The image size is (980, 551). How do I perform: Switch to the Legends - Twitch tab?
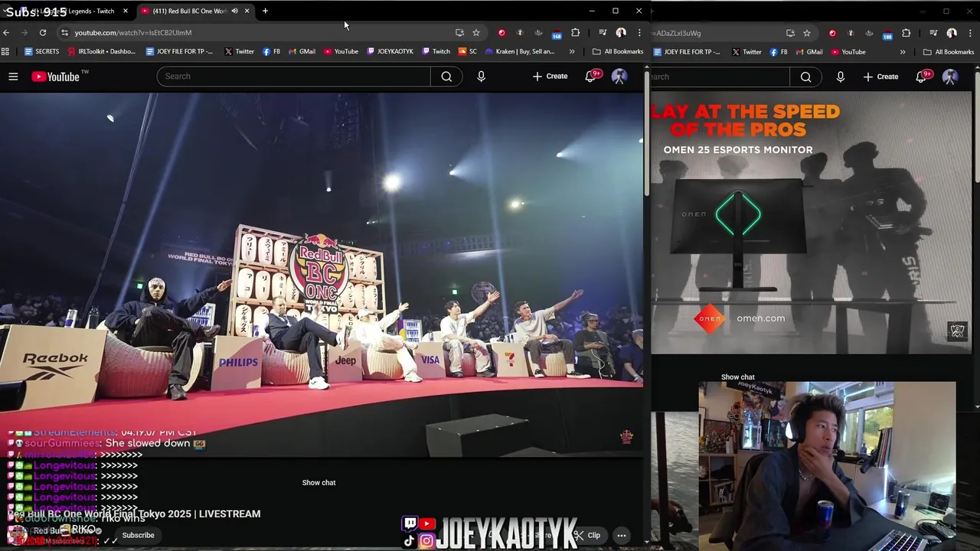pos(73,11)
